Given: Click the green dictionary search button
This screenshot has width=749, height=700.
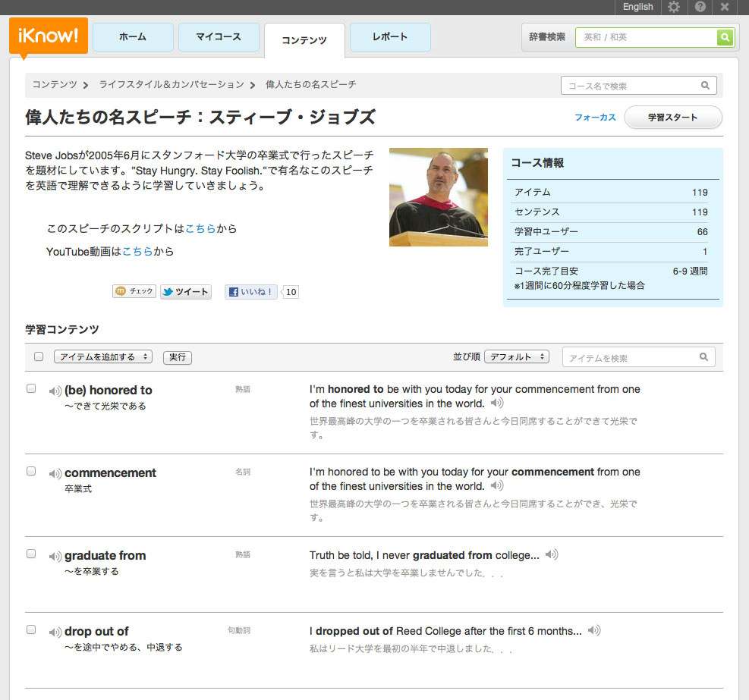Looking at the screenshot, I should point(725,37).
